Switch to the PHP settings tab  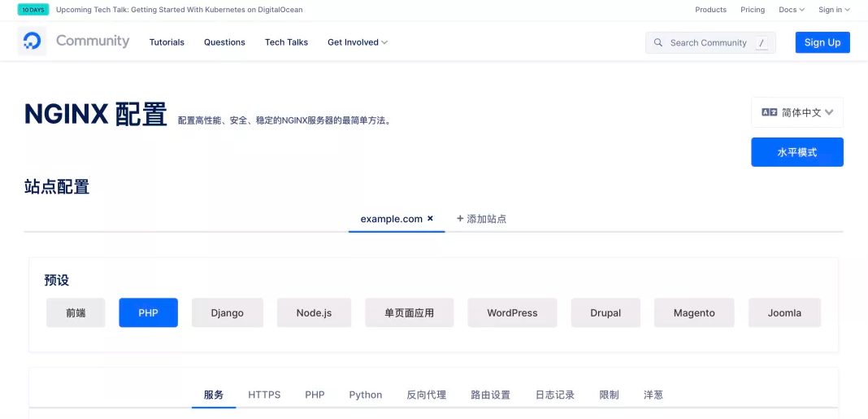tap(315, 395)
